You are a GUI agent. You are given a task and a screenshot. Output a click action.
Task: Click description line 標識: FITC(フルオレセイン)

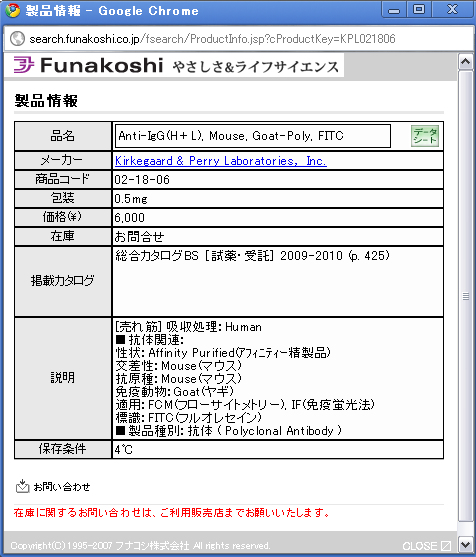point(189,418)
